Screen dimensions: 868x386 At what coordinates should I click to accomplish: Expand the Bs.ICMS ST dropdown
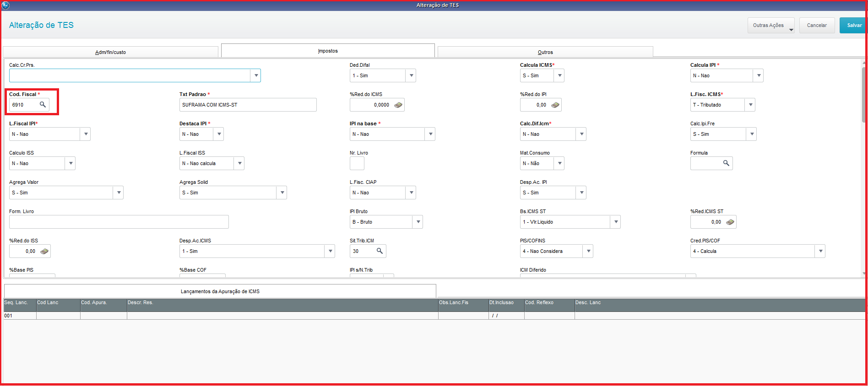point(615,222)
